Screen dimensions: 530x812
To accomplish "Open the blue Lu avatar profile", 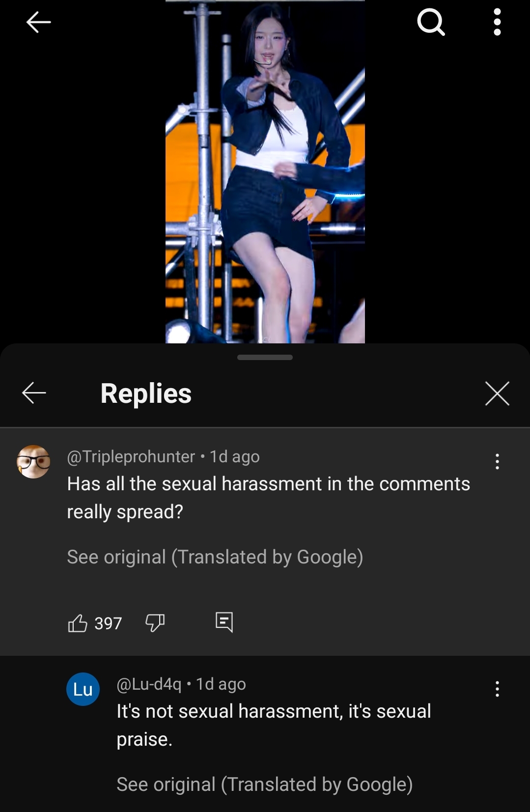I will [83, 689].
